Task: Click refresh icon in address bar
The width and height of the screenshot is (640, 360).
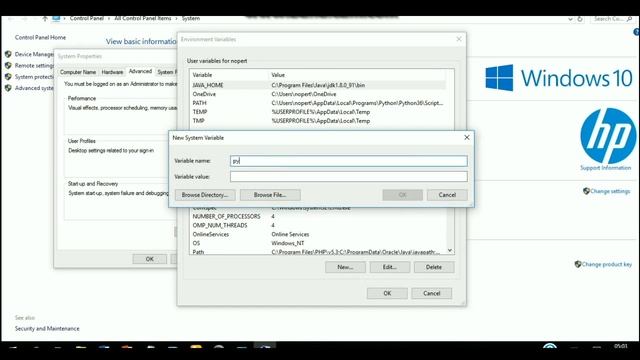Action: click(580, 19)
